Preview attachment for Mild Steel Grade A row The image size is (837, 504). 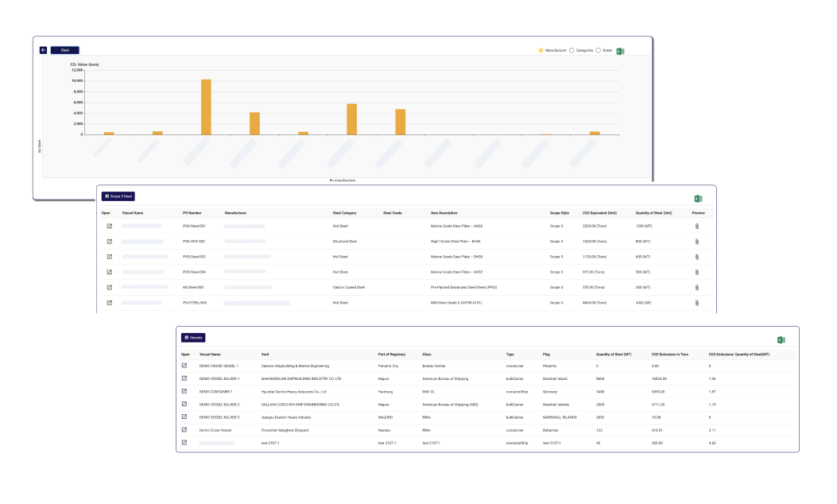tap(696, 303)
